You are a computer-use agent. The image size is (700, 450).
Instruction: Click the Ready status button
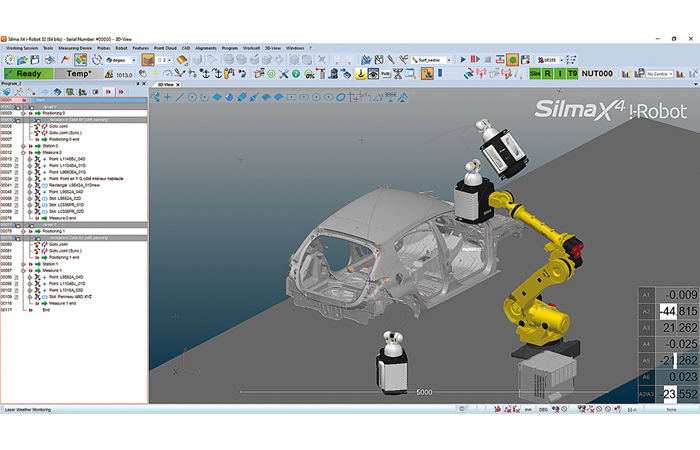click(x=29, y=74)
